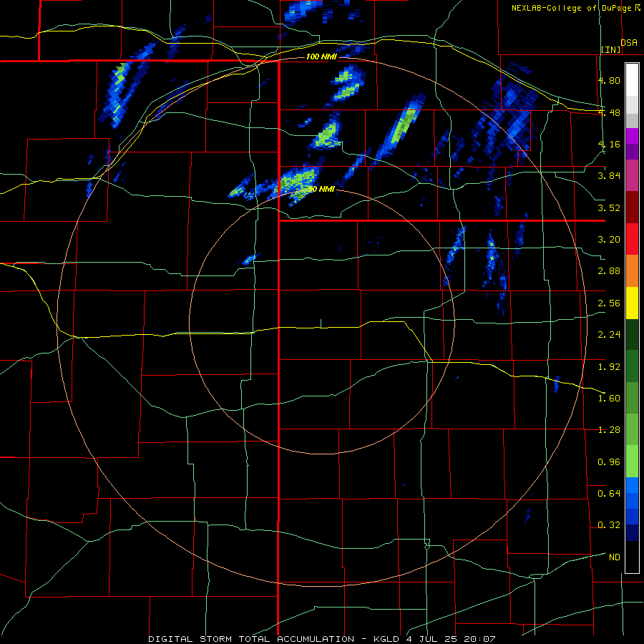The width and height of the screenshot is (644, 644).
Task: Select the bright red legend swatch
Action: coord(632,239)
